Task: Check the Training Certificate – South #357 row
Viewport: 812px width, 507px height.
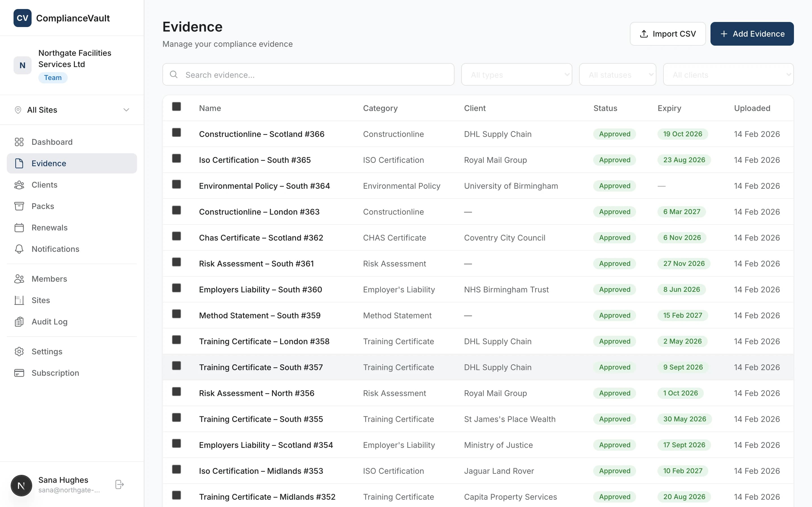Action: pyautogui.click(x=177, y=366)
